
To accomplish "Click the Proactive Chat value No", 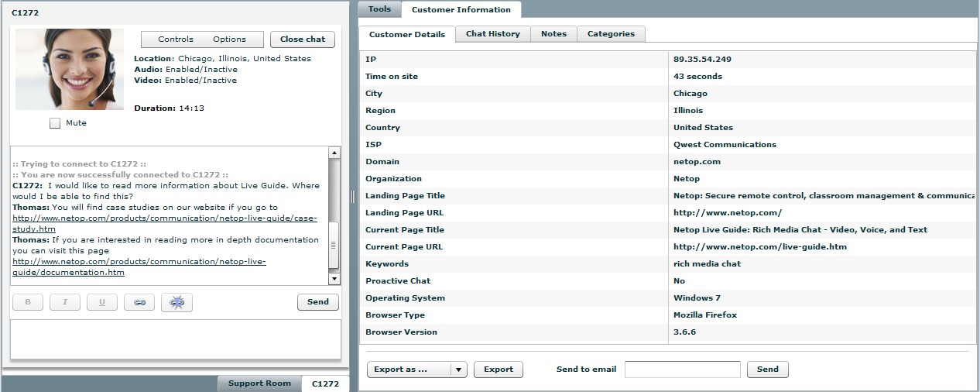I will (x=679, y=281).
